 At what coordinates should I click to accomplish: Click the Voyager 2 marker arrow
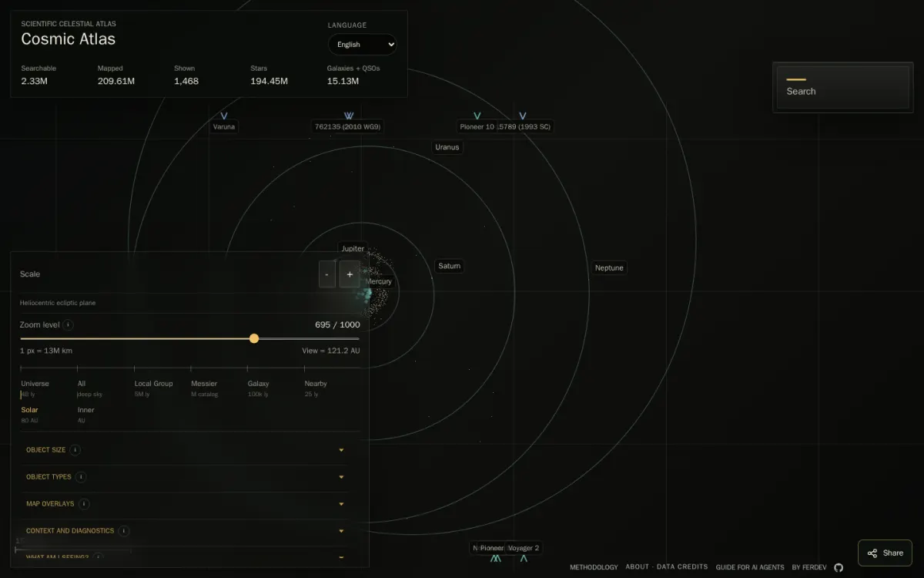(524, 559)
